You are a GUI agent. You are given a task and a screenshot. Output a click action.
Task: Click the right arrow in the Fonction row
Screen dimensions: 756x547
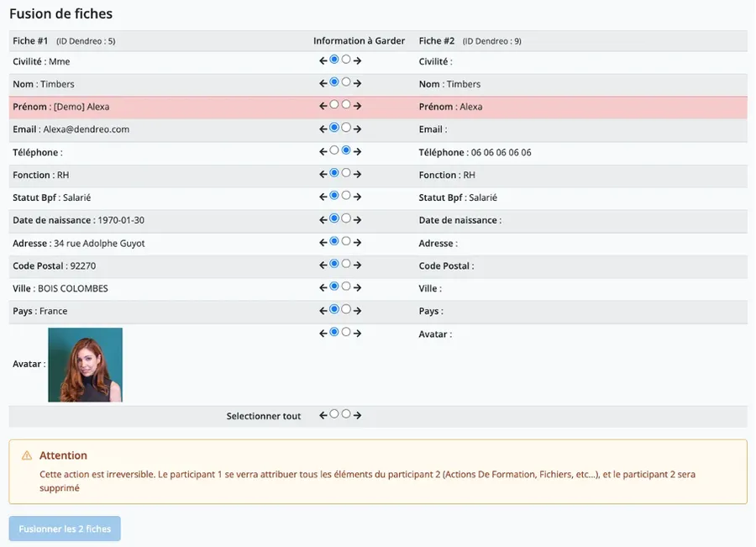(357, 174)
